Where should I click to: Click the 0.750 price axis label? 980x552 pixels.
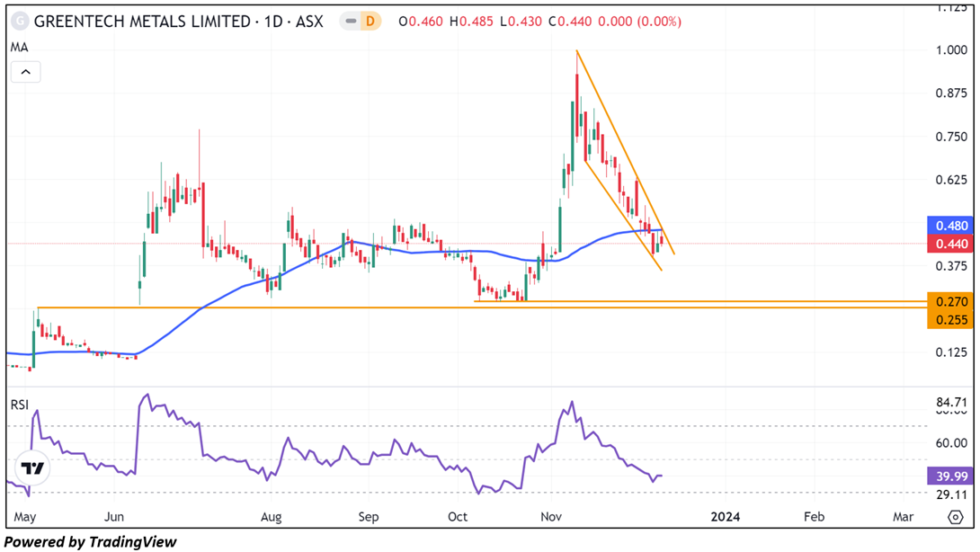[x=951, y=137]
